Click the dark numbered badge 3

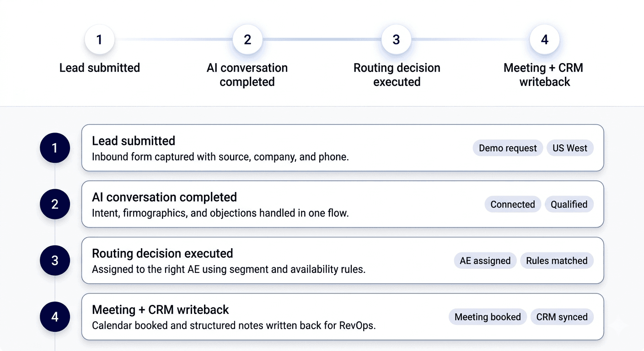[55, 260]
